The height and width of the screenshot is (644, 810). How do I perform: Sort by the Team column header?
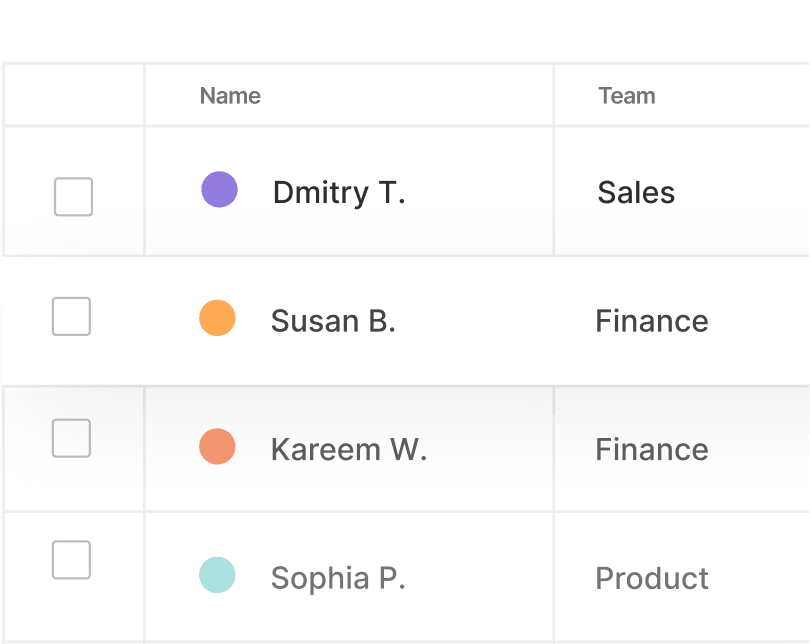coord(627,96)
